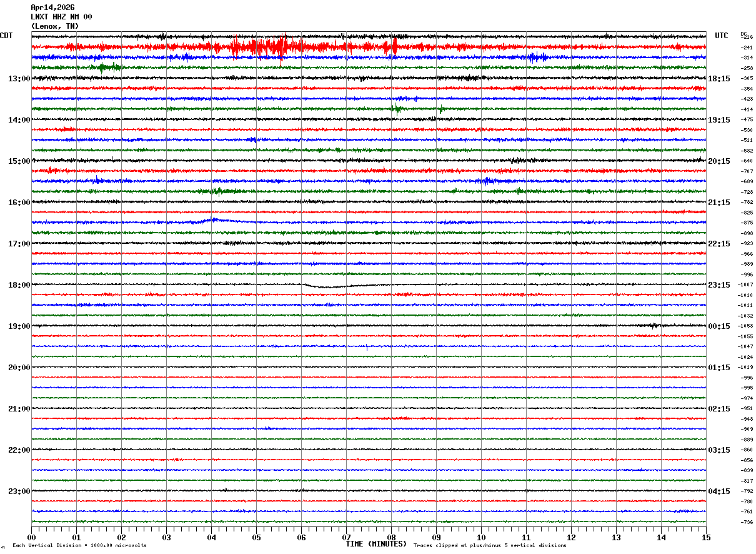Select the "17:00" CDT time label
The image size is (756, 554).
pyautogui.click(x=19, y=244)
